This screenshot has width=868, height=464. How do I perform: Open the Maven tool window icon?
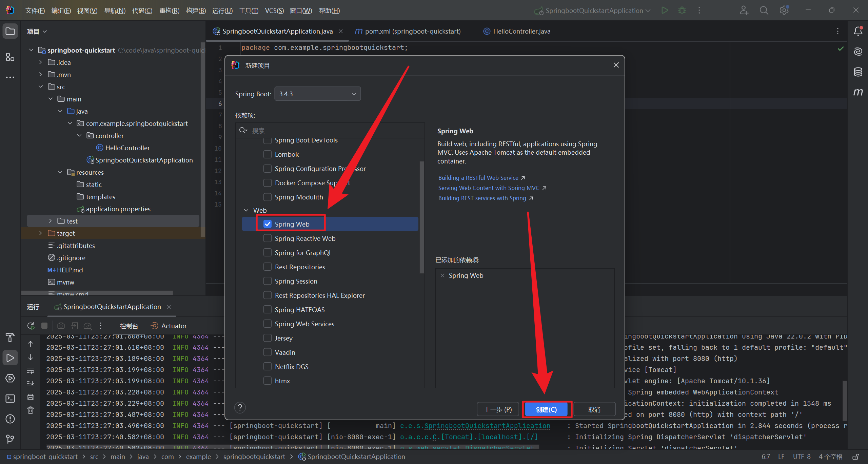[x=858, y=92]
